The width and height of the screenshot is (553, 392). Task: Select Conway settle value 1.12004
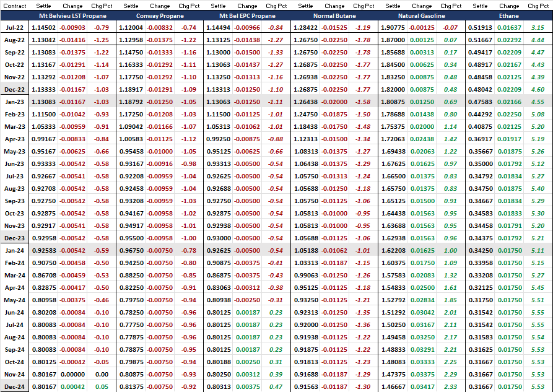point(131,27)
